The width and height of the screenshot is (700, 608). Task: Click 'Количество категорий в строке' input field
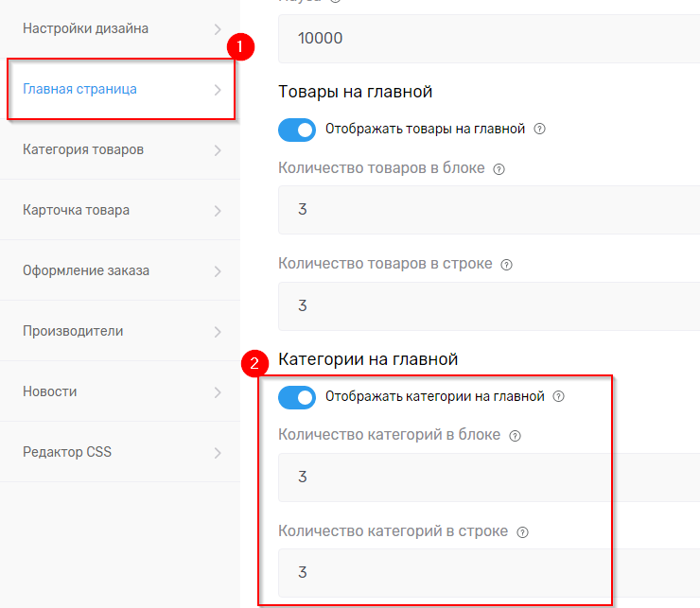[488, 573]
